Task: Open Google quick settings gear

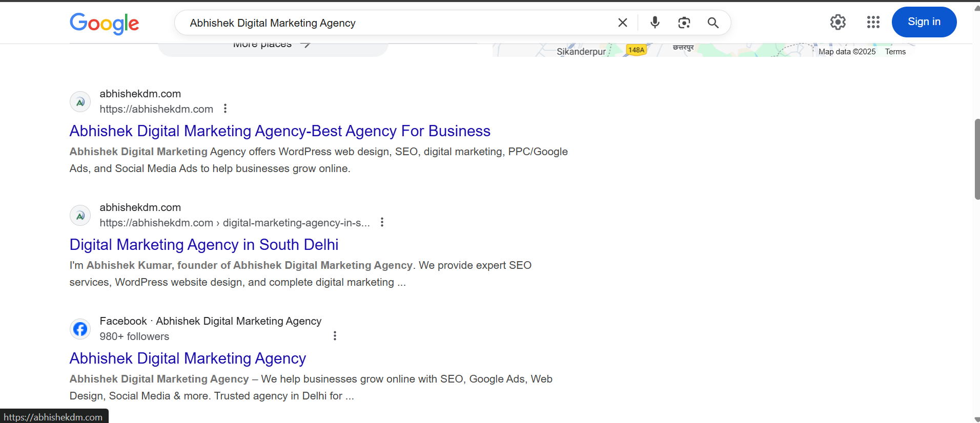Action: [838, 22]
